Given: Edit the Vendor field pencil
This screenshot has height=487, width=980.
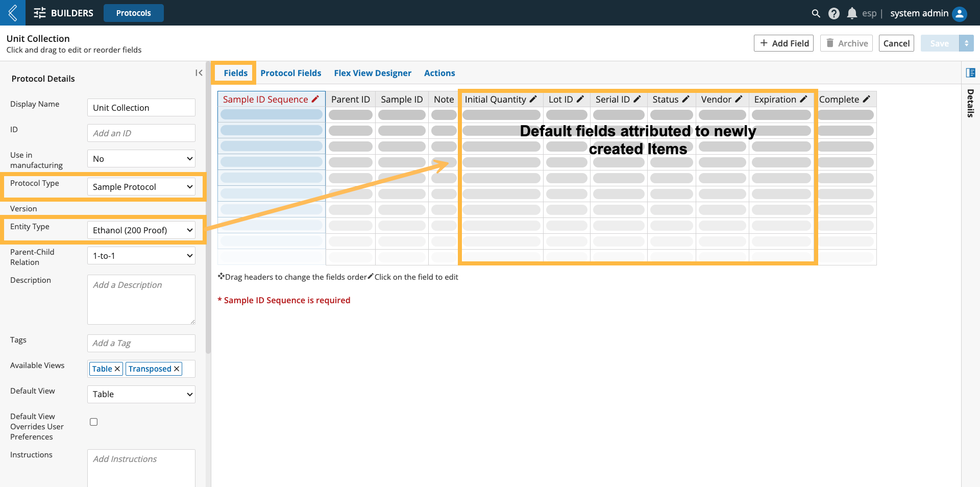Looking at the screenshot, I should [x=738, y=99].
